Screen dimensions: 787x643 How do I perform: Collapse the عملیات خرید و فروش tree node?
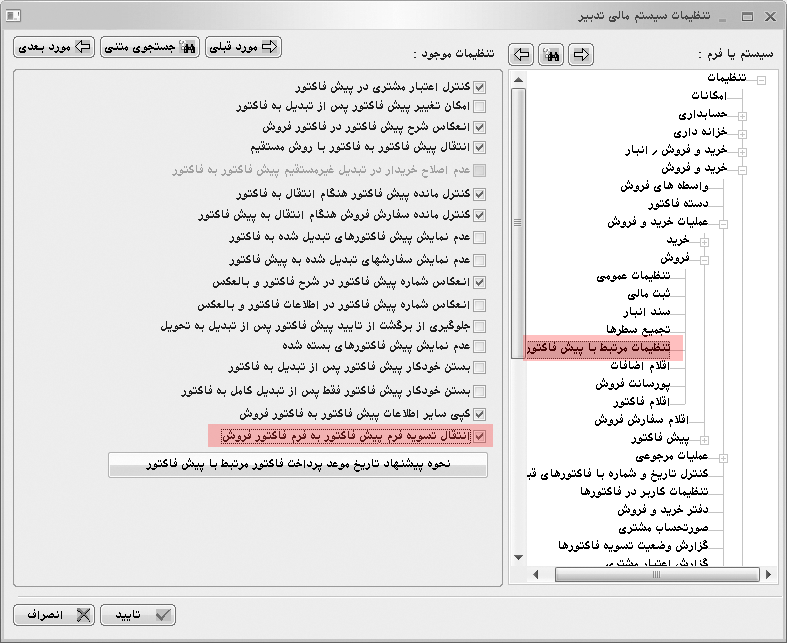coord(724,225)
